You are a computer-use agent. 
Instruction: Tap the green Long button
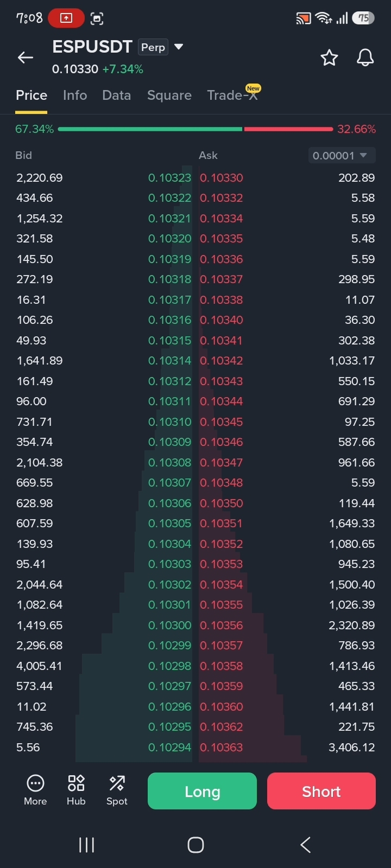(x=202, y=791)
